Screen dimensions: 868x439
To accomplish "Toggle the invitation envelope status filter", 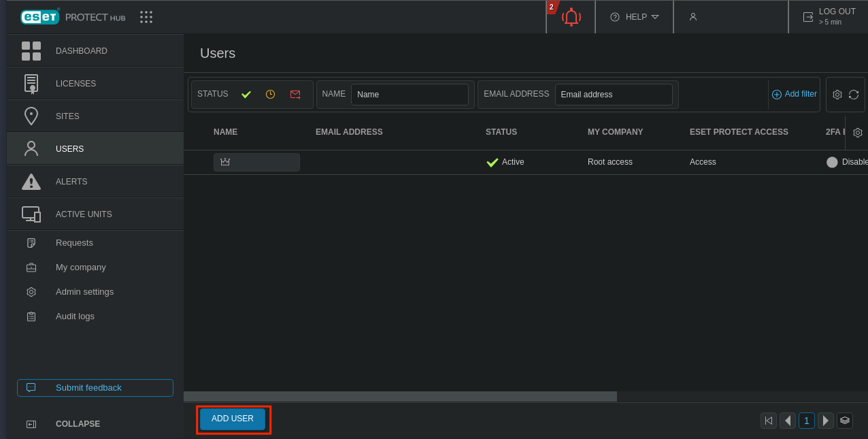I will tap(295, 95).
